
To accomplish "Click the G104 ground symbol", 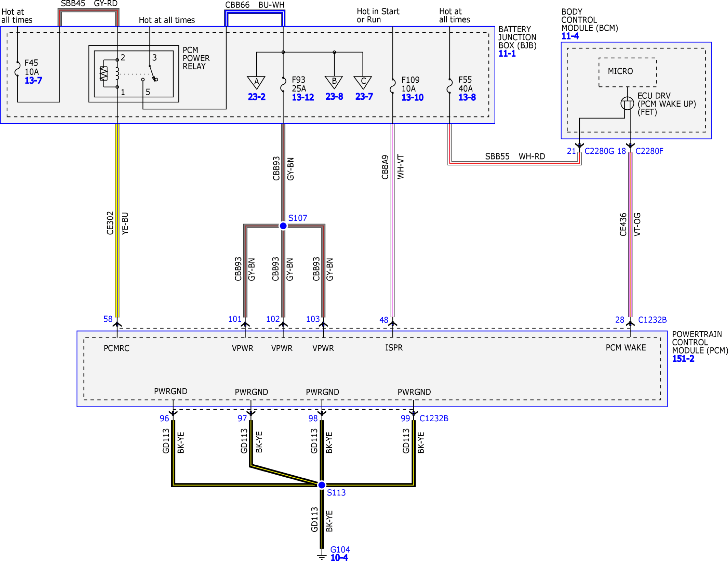I will [322, 556].
